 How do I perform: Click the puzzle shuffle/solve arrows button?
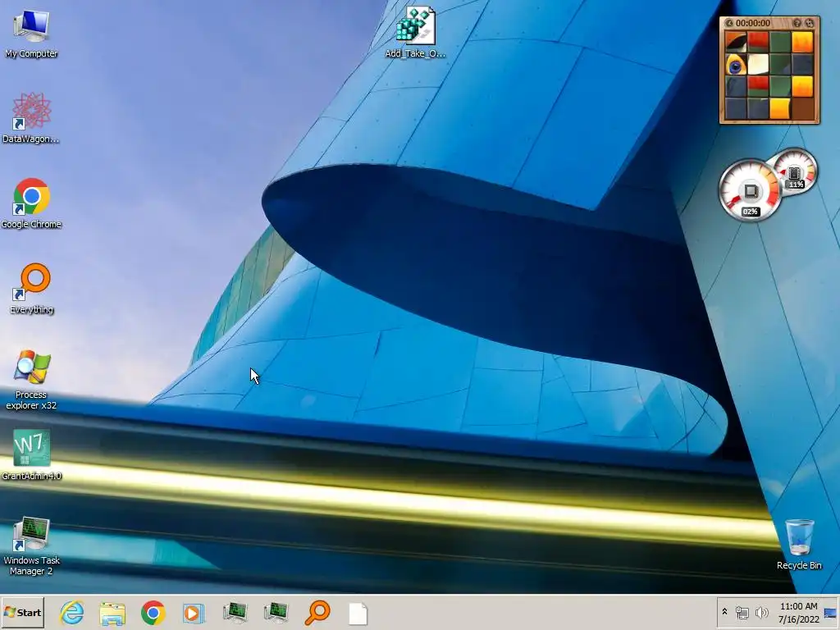tap(810, 23)
